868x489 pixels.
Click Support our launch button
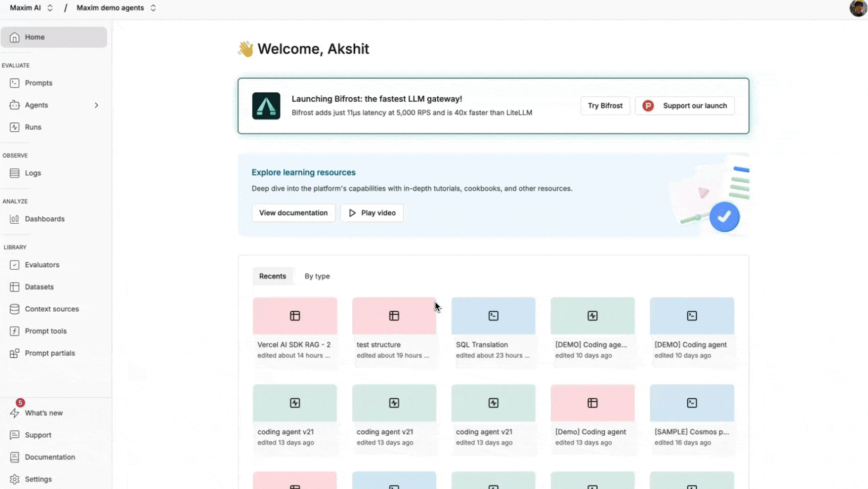click(x=685, y=106)
